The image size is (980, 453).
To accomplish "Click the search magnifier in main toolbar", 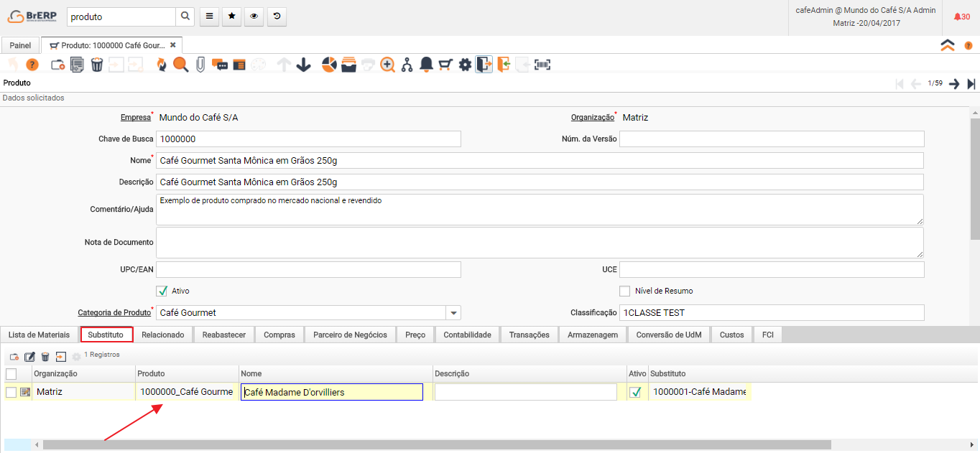I will click(180, 65).
